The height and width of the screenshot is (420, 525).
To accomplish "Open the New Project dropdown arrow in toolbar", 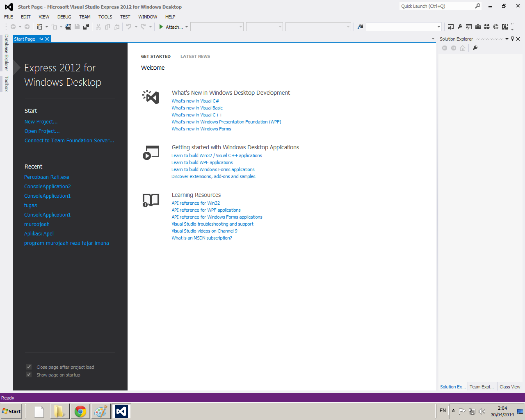I will 46,27.
